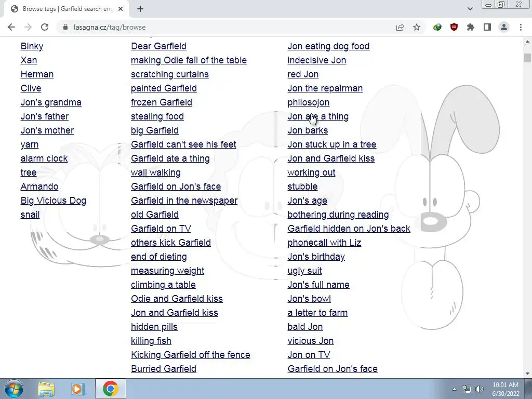Open the Windows Start button
This screenshot has width=532, height=399.
coord(14,389)
